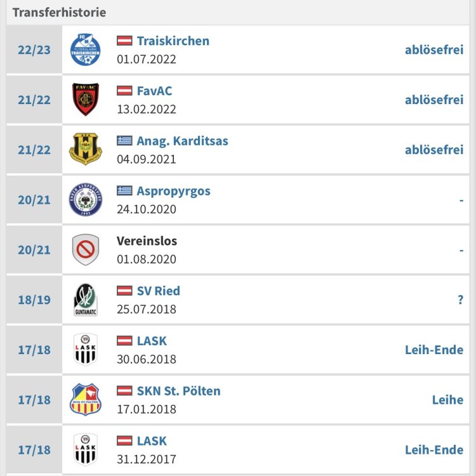Image resolution: width=476 pixels, height=476 pixels.
Task: Click Leih-Ende for the 30.06.2018 LASK transfer
Action: (x=434, y=350)
